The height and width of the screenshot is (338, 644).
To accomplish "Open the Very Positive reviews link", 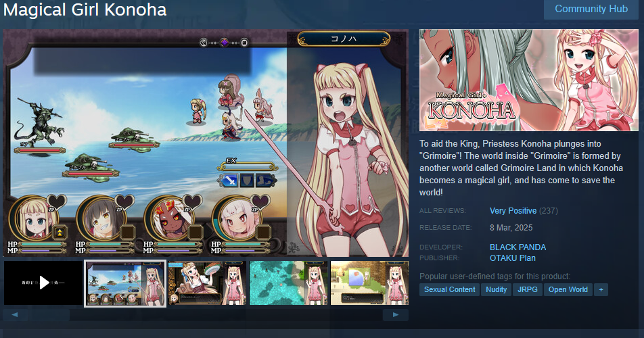I will (x=513, y=211).
